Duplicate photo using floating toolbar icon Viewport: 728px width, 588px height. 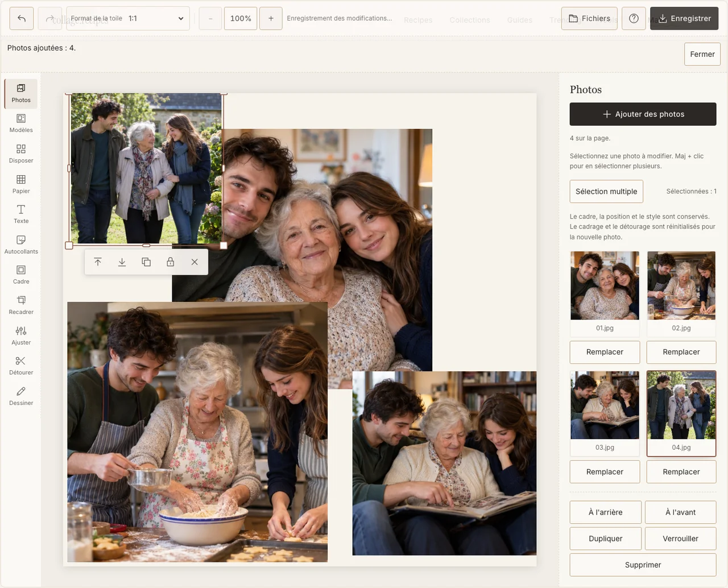pyautogui.click(x=146, y=262)
